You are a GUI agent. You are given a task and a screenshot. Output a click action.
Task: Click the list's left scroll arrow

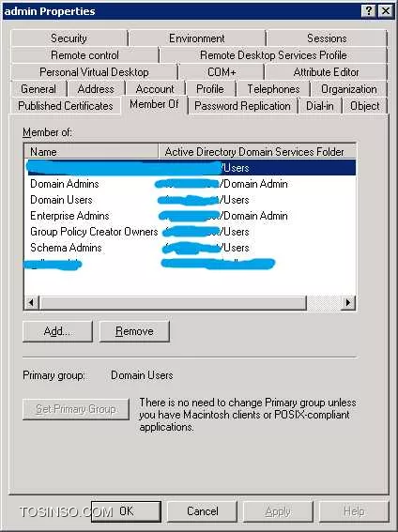(31, 302)
